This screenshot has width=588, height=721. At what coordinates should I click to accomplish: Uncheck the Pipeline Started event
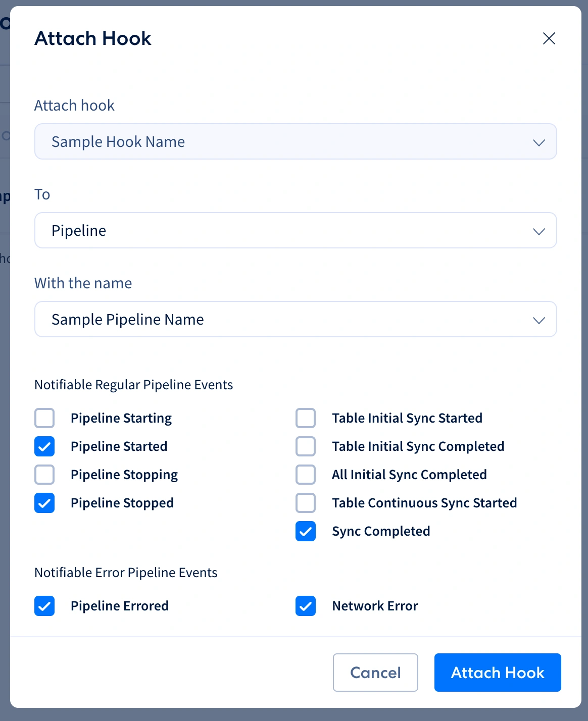(x=44, y=446)
